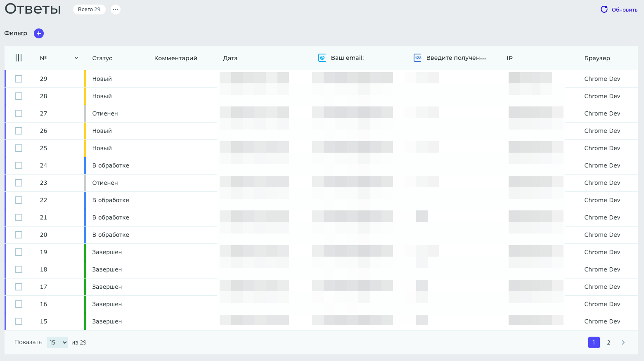Open the three-dots options menu near Всего 29
The width and height of the screenshot is (644, 361).
pyautogui.click(x=116, y=9)
